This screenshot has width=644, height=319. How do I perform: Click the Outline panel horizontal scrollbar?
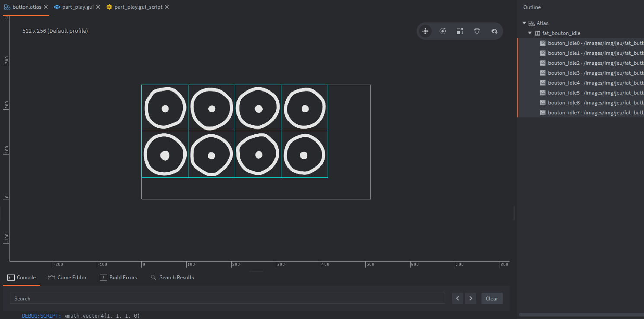pos(581,315)
